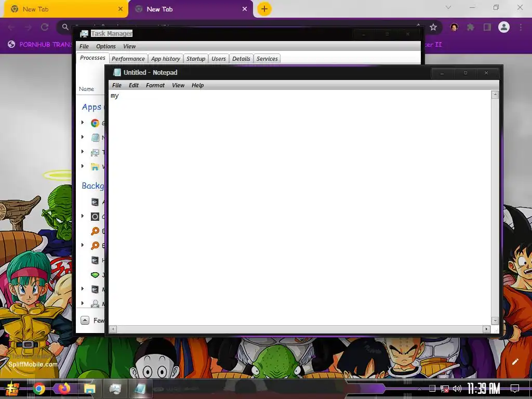The height and width of the screenshot is (399, 532).
Task: Switch to the Details tab
Action: (x=241, y=59)
